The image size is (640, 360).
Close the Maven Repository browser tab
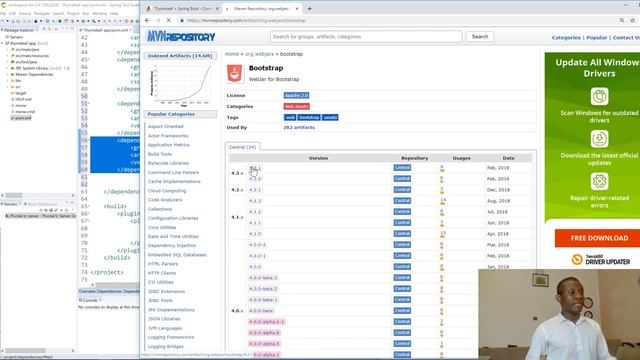(x=297, y=9)
